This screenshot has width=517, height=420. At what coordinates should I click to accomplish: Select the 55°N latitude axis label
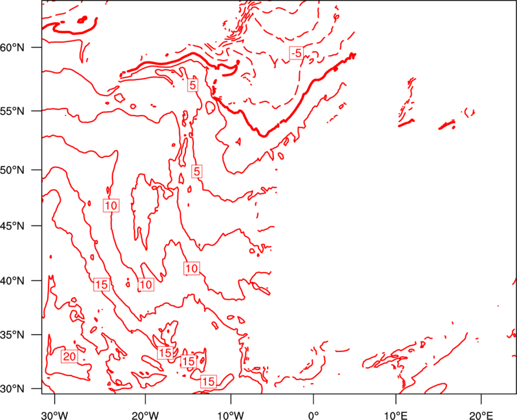[12, 111]
